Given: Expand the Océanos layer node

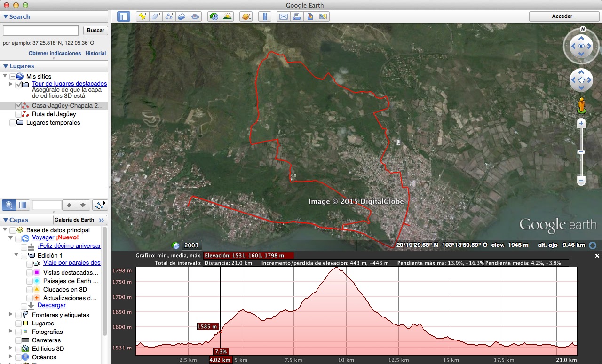Looking at the screenshot, I should (x=11, y=357).
